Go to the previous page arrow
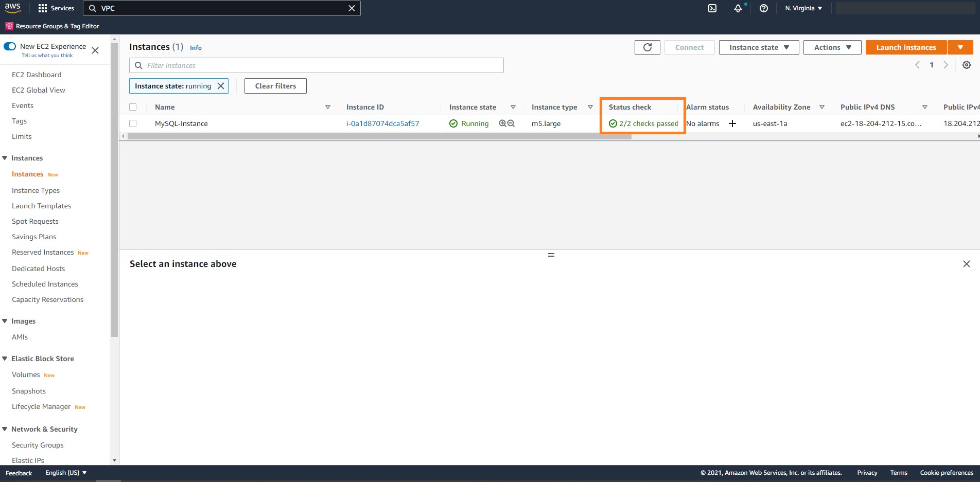The width and height of the screenshot is (980, 482). coord(917,65)
